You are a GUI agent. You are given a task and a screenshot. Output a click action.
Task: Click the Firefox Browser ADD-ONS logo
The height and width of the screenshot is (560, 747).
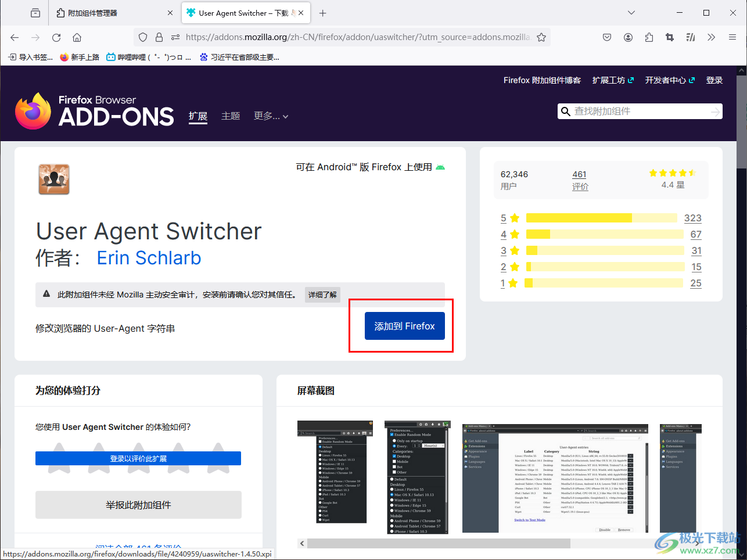click(94, 111)
